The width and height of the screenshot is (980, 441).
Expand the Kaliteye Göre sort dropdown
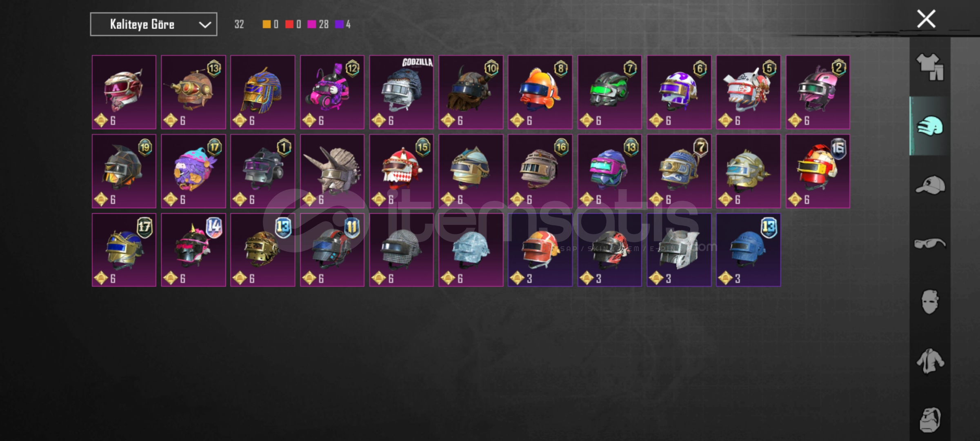[x=153, y=24]
